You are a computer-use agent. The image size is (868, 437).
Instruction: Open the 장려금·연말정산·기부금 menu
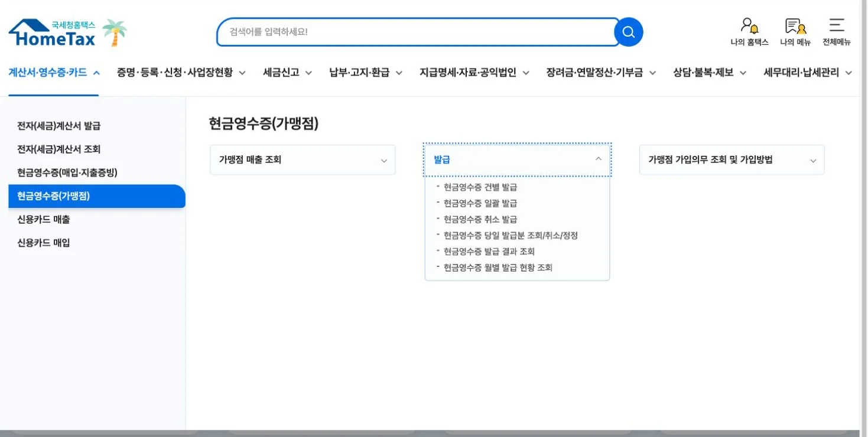pos(602,73)
